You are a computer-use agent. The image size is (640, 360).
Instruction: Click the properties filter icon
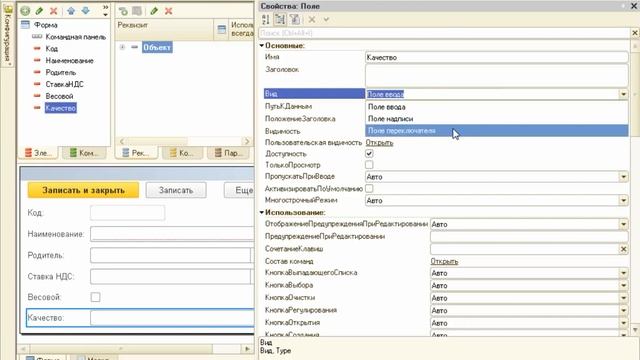click(295, 19)
